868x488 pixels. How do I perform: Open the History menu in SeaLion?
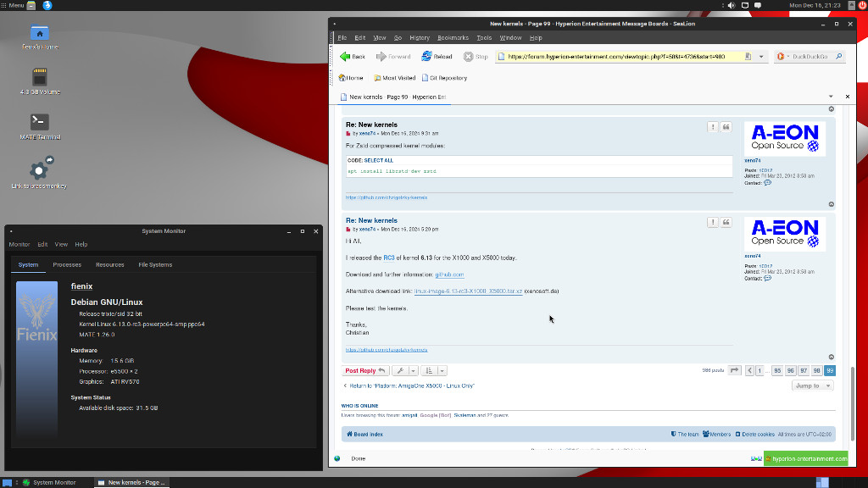(x=420, y=37)
